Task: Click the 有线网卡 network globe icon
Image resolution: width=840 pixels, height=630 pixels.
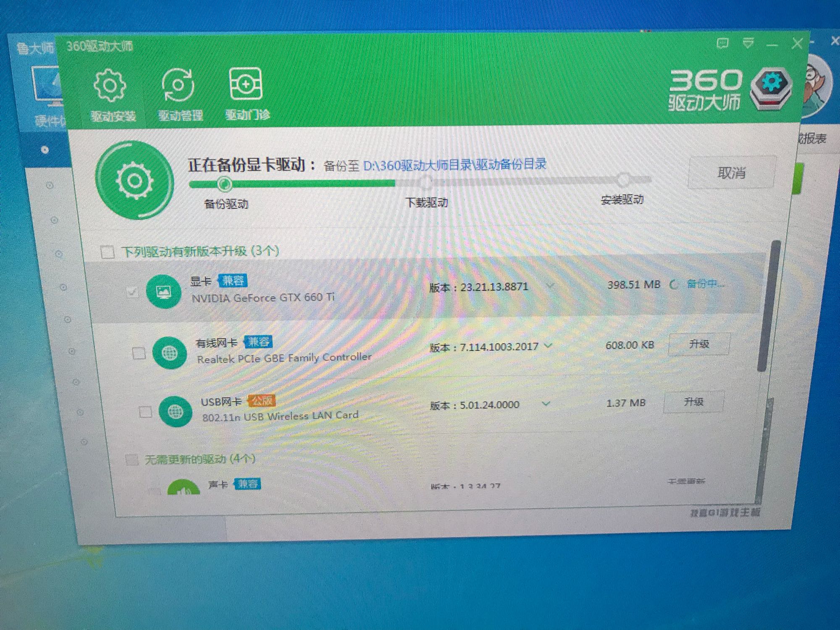Action: (170, 353)
